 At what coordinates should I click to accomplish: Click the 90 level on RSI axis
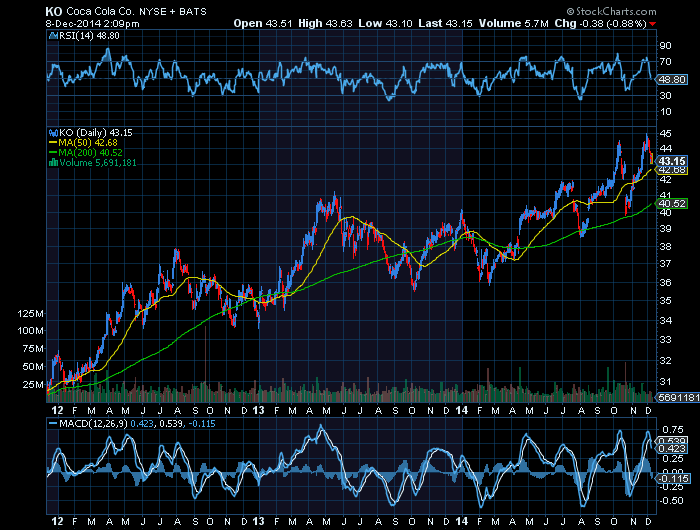click(x=665, y=46)
